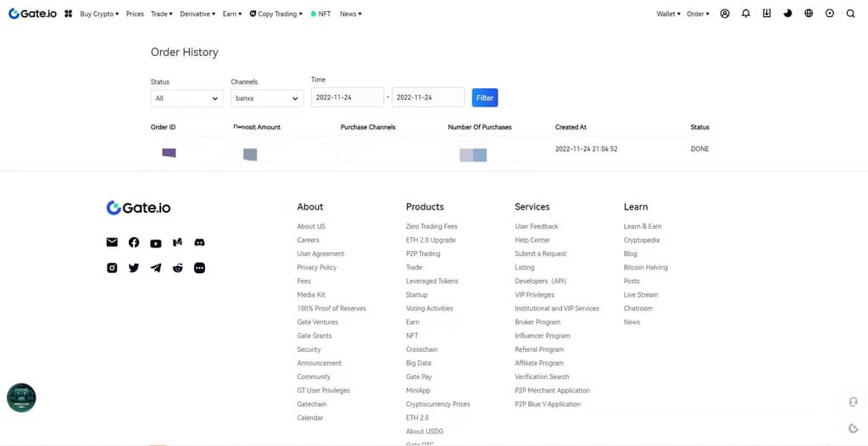This screenshot has height=446, width=868.
Task: Open the YouTube channel icon
Action: tap(156, 243)
